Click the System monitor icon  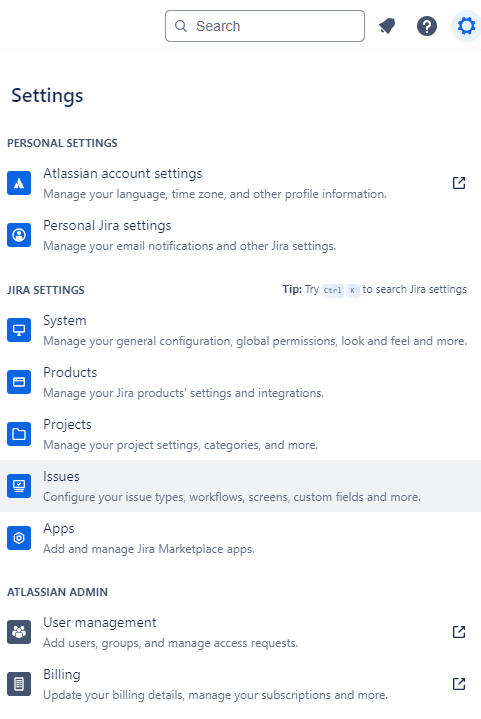(19, 330)
